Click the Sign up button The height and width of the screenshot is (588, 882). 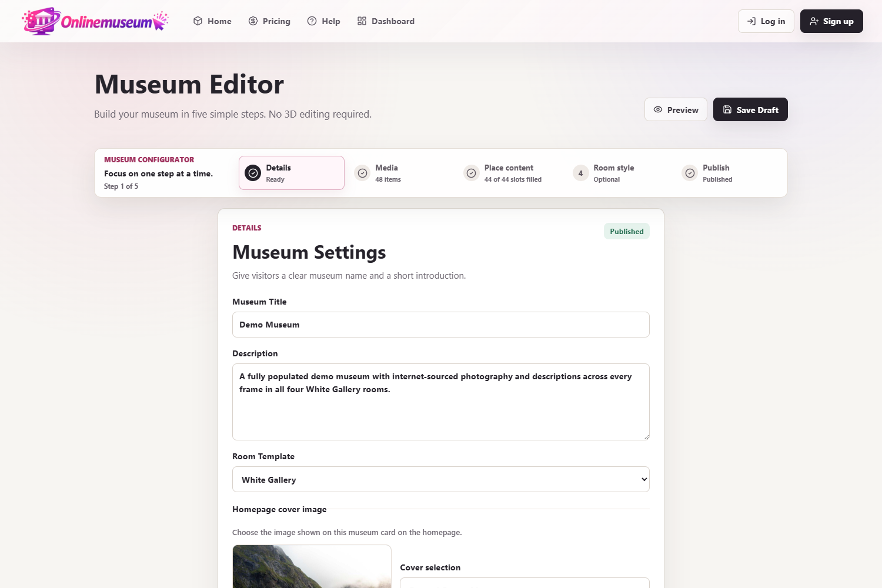831,21
